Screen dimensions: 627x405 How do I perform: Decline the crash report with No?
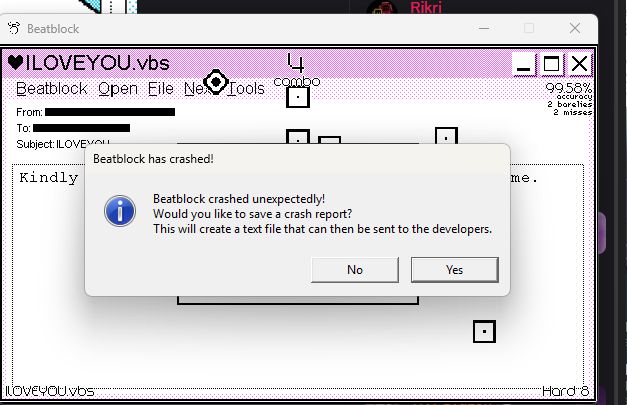pyautogui.click(x=355, y=270)
